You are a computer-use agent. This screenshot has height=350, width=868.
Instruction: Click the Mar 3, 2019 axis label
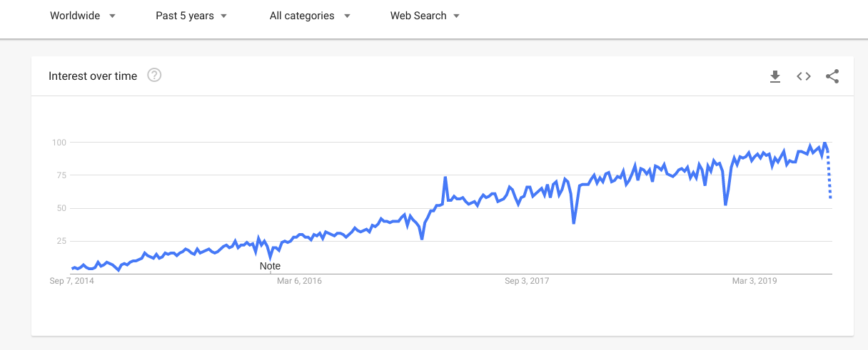[755, 281]
